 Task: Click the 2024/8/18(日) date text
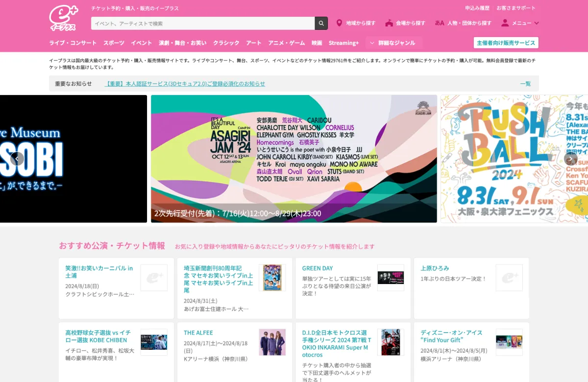pyautogui.click(x=82, y=286)
